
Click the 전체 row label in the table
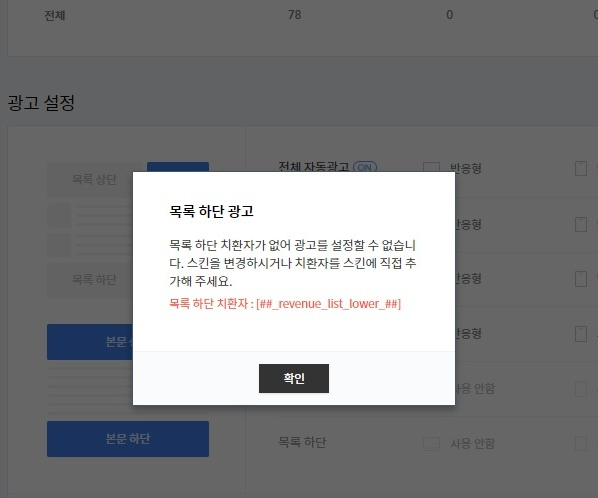55,16
